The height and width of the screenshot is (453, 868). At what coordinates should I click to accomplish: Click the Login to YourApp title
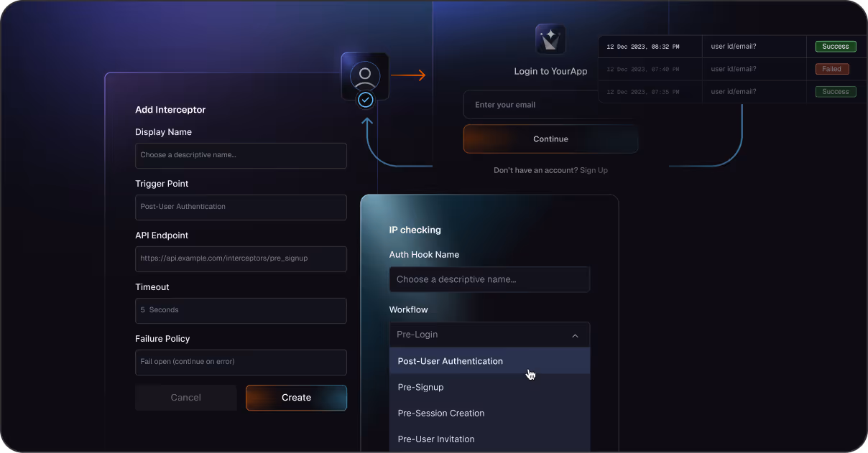tap(550, 71)
